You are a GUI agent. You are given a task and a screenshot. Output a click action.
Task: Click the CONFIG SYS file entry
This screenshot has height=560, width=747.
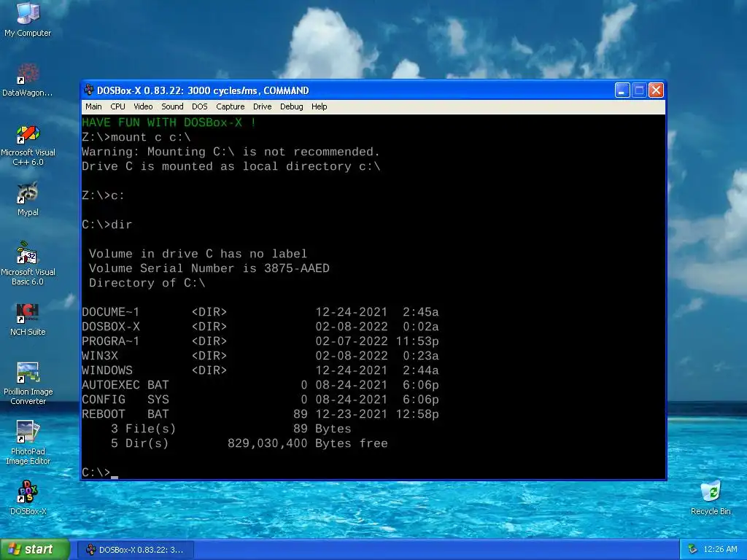click(x=260, y=400)
